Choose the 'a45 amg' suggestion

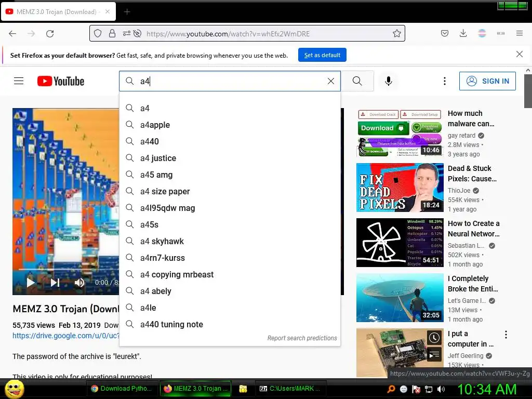tap(230, 175)
